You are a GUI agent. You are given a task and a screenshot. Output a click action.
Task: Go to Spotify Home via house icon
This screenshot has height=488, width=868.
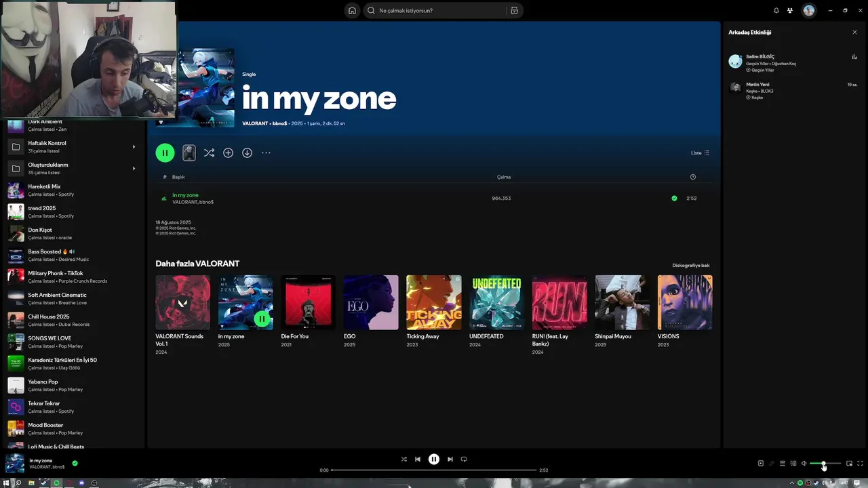click(352, 10)
